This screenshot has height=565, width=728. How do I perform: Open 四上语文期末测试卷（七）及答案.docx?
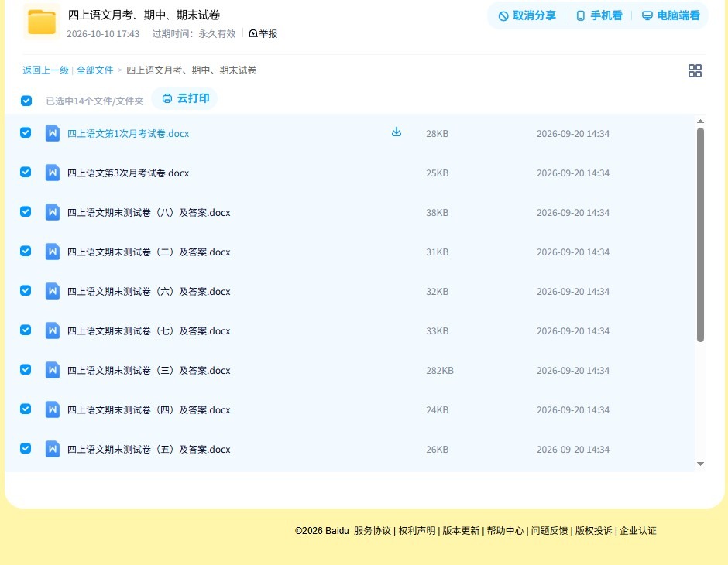(x=149, y=330)
